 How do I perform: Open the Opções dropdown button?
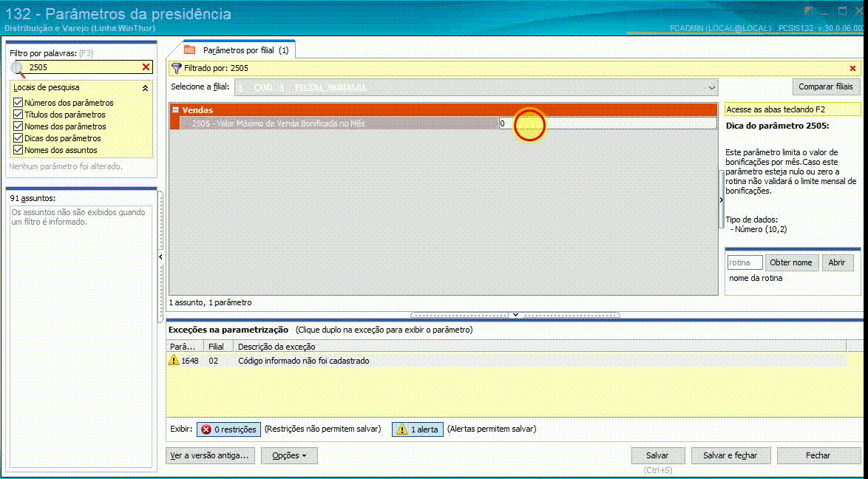coord(290,456)
